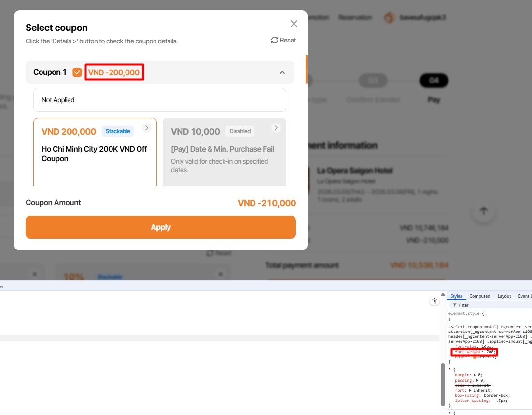Click the VND 10,000 disabled coupon card

pyautogui.click(x=224, y=152)
